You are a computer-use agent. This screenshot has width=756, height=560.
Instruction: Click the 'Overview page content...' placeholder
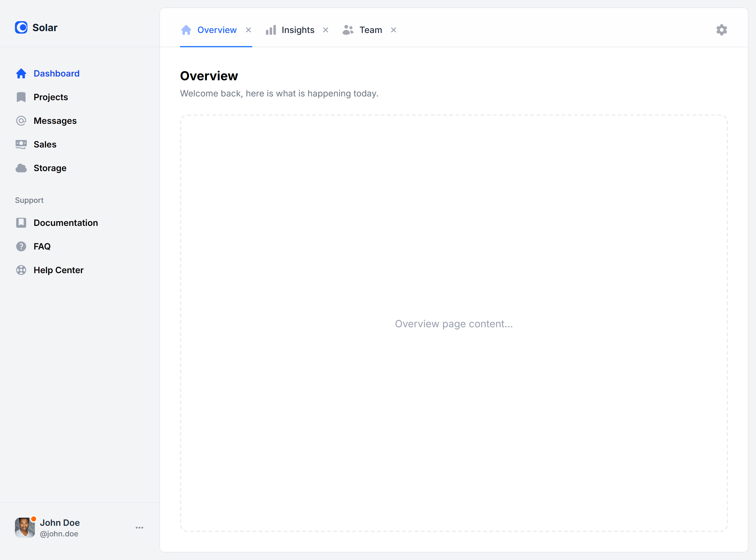454,324
